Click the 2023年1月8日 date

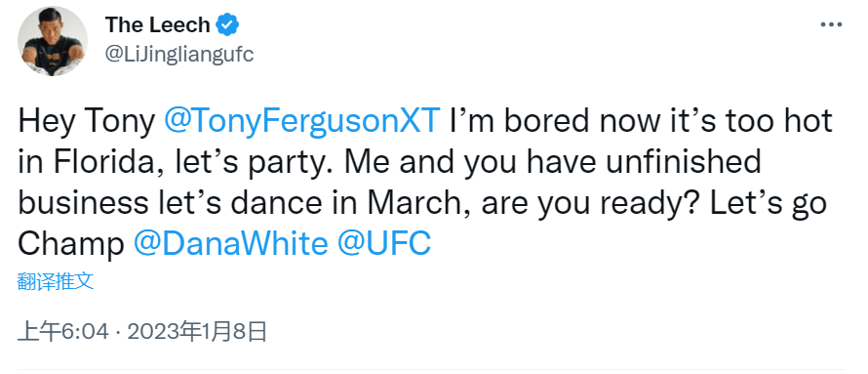[198, 332]
